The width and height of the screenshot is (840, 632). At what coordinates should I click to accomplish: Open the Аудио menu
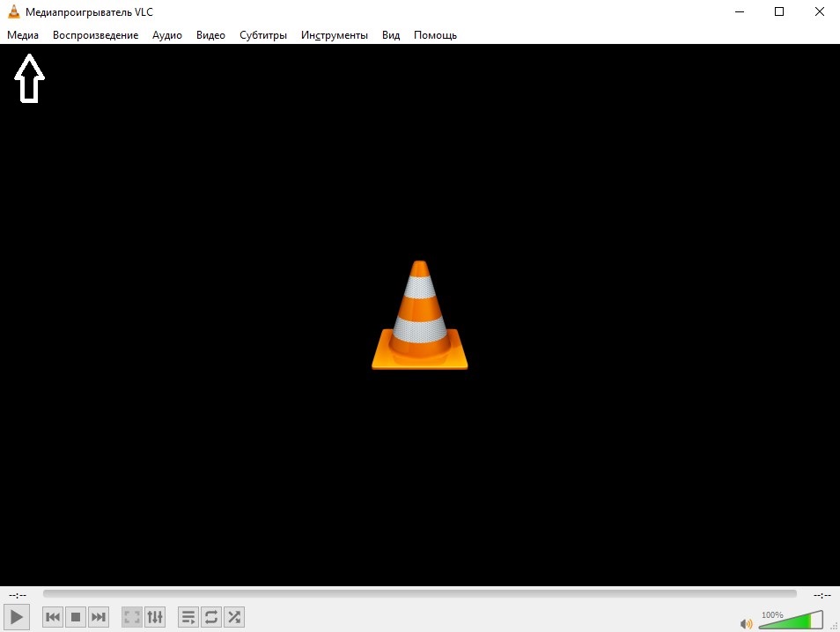167,35
